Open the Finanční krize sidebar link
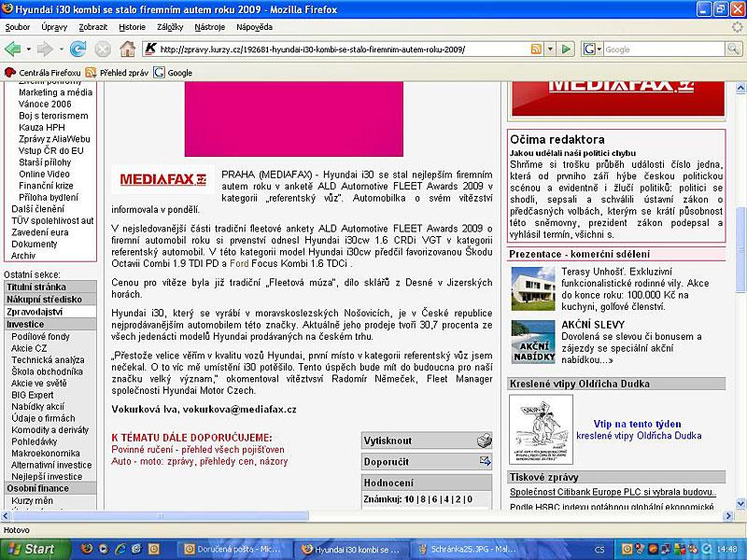The width and height of the screenshot is (747, 560). (46, 186)
